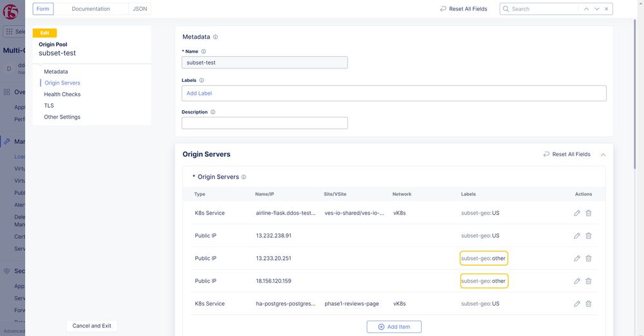The image size is (644, 336).
Task: Click the Description input field
Action: [x=264, y=123]
